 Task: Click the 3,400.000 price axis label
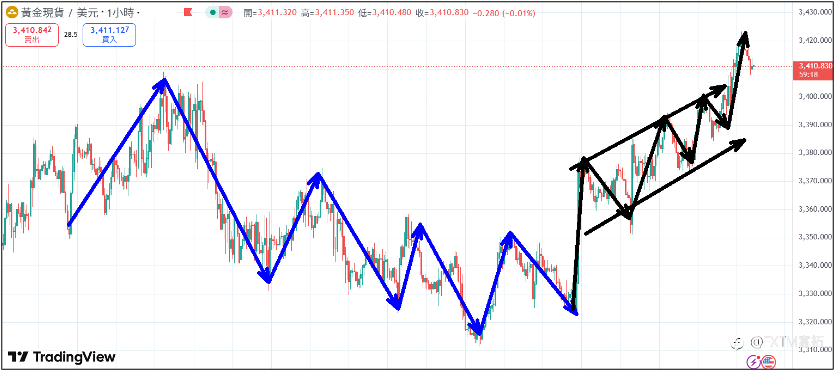(815, 96)
